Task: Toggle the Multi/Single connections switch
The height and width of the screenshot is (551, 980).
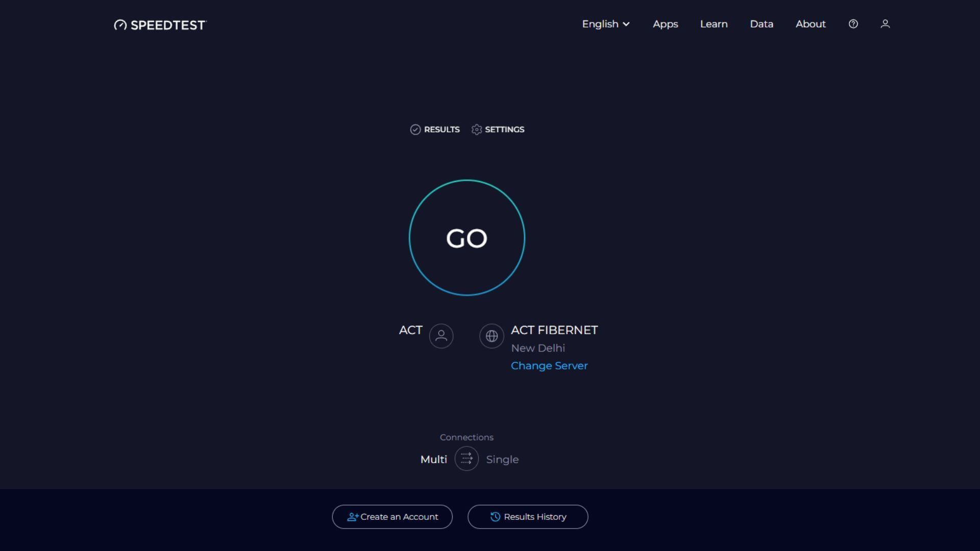Action: (467, 459)
